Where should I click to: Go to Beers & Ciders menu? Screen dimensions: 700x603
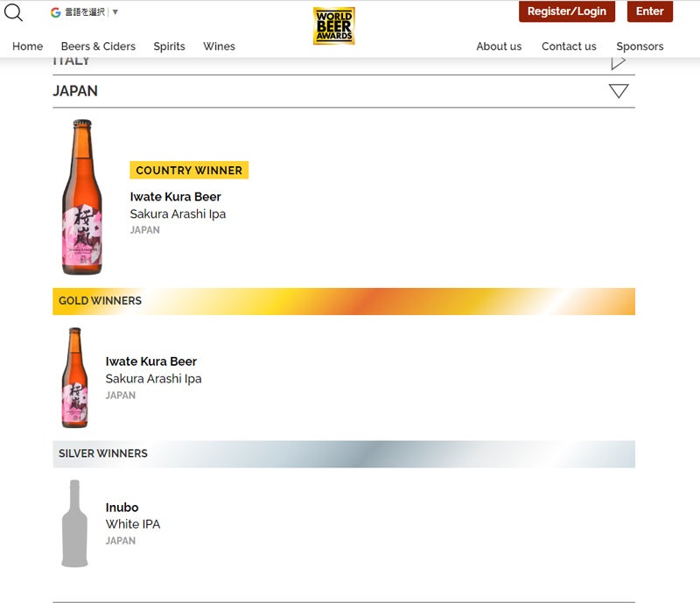coord(98,46)
